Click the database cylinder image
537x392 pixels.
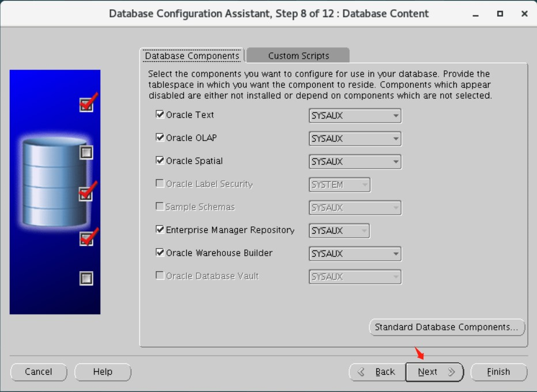coord(55,181)
